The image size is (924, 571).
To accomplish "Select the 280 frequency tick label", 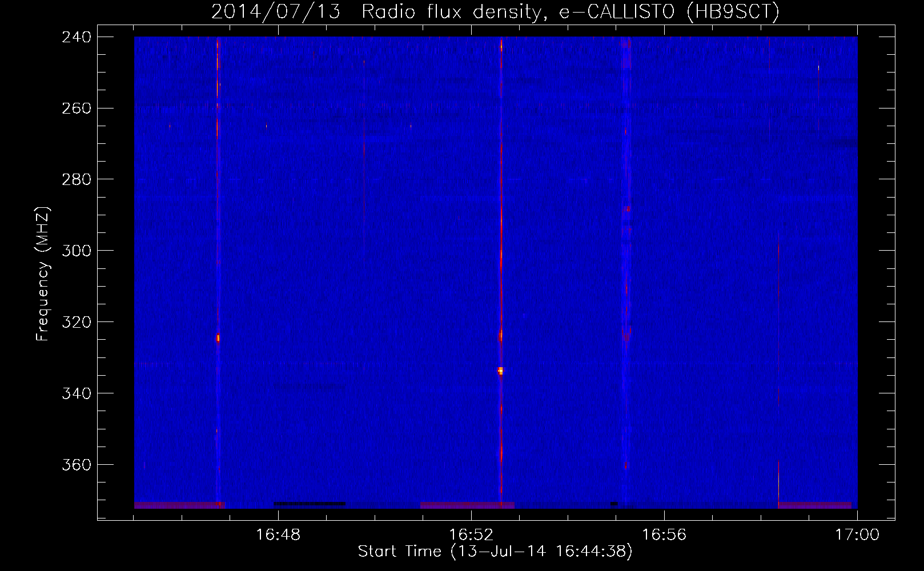I will (76, 179).
